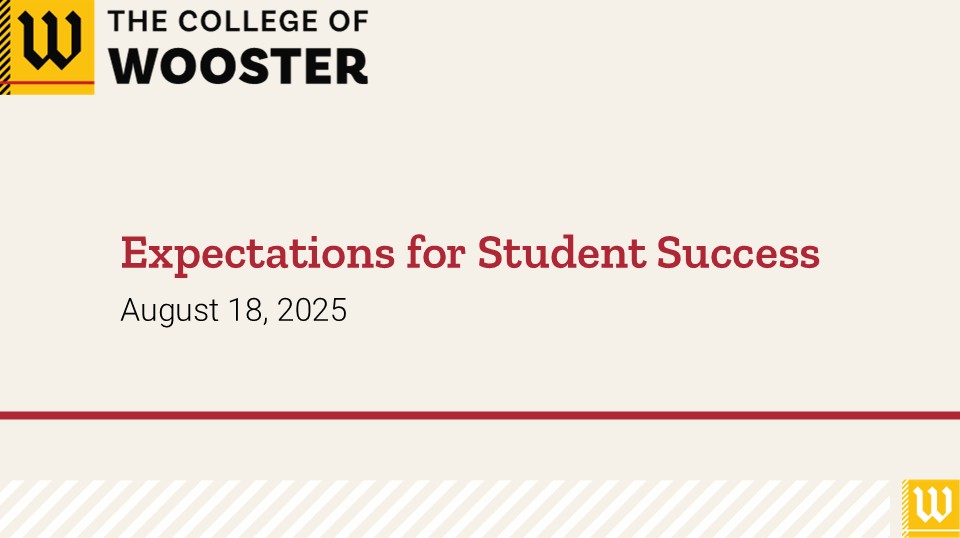Select the bold WOOSTER wordmark
Image resolution: width=960 pixels, height=538 pixels.
[239, 66]
